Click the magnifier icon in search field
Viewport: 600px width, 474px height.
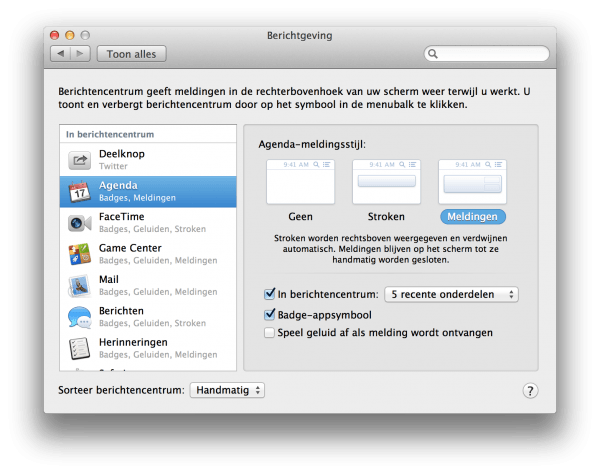[x=433, y=54]
